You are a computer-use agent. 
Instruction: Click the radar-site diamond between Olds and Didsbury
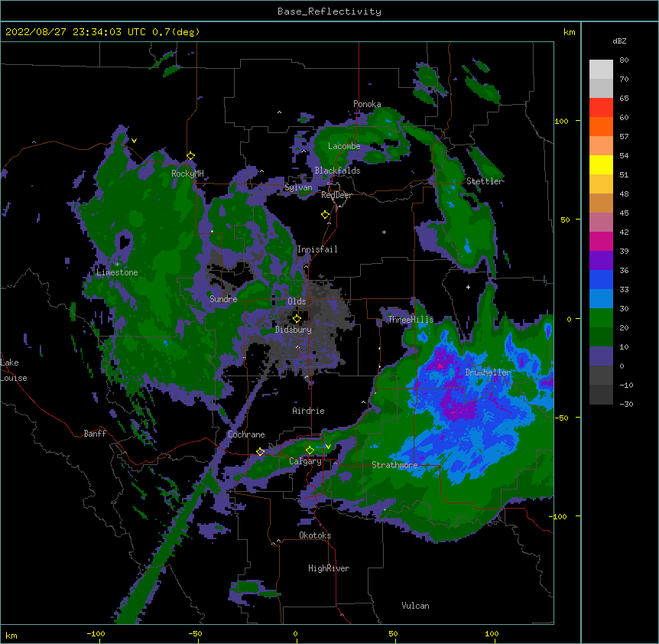click(297, 319)
